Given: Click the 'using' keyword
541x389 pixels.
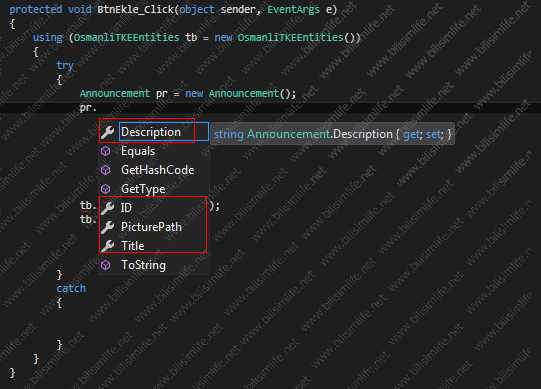Looking at the screenshot, I should click(48, 37).
